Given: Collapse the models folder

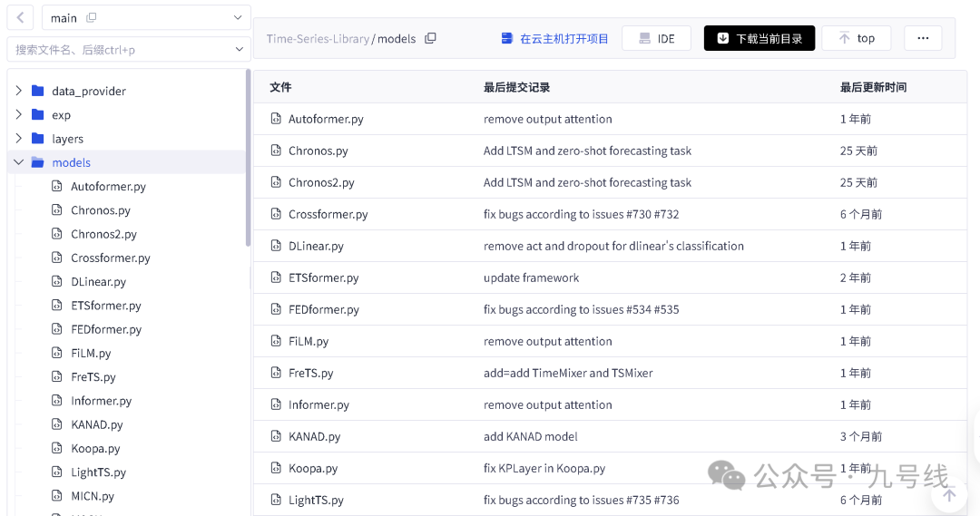Looking at the screenshot, I should coord(19,161).
